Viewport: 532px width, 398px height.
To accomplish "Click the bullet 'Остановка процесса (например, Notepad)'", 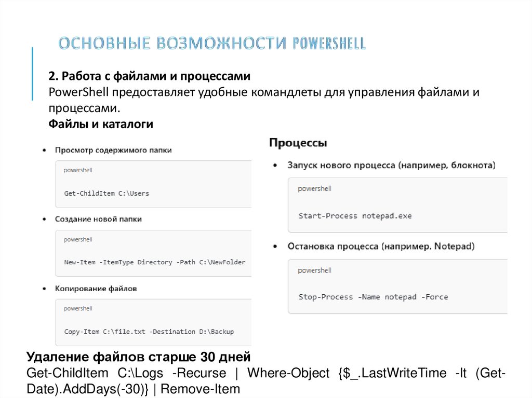I will 381,246.
